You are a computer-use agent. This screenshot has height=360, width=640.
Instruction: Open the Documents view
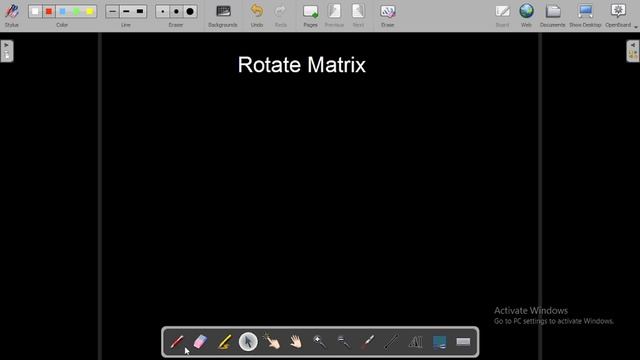point(553,15)
